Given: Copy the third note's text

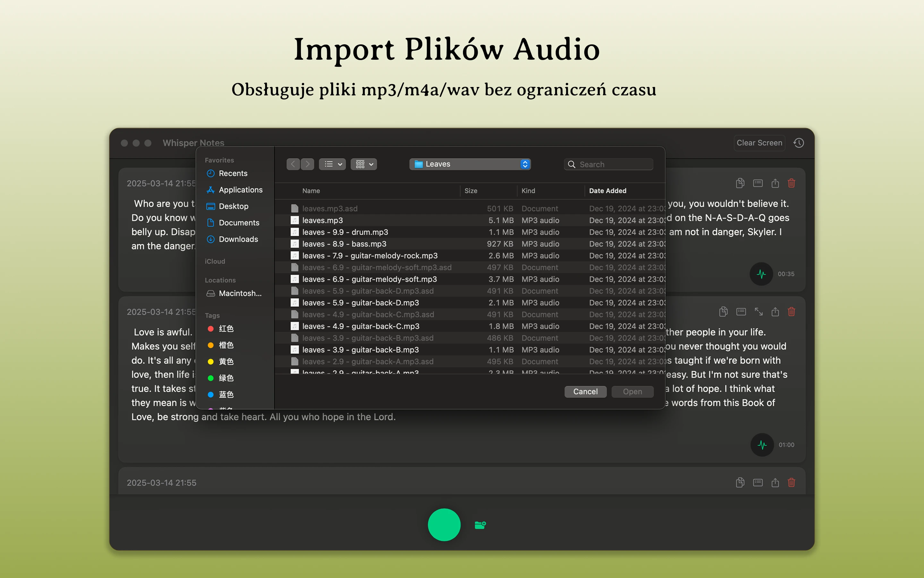Looking at the screenshot, I should point(740,482).
